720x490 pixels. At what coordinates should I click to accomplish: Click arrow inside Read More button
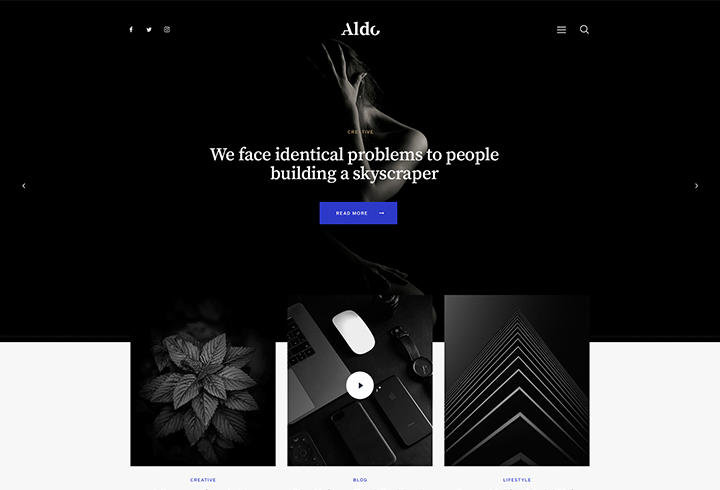(382, 213)
